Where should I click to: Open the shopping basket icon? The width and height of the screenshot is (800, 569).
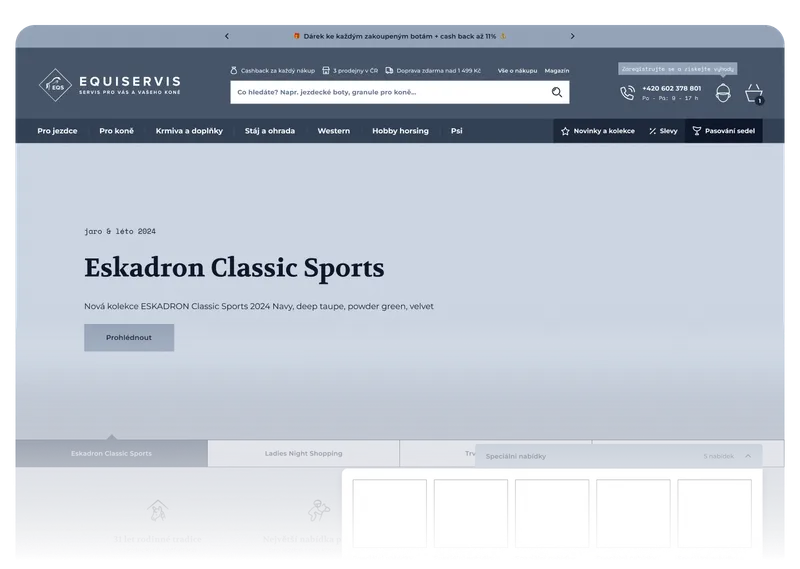(754, 93)
